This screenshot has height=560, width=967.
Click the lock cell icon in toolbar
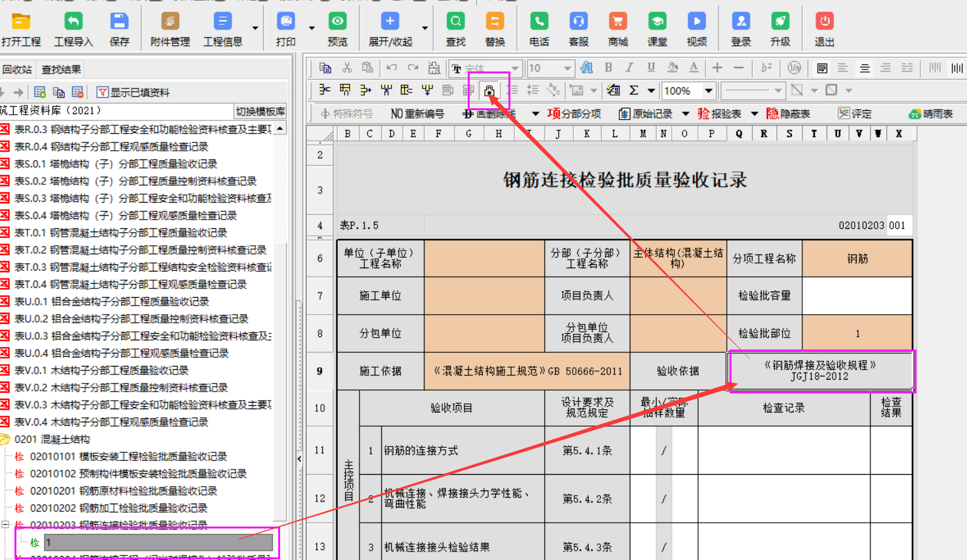(x=489, y=90)
